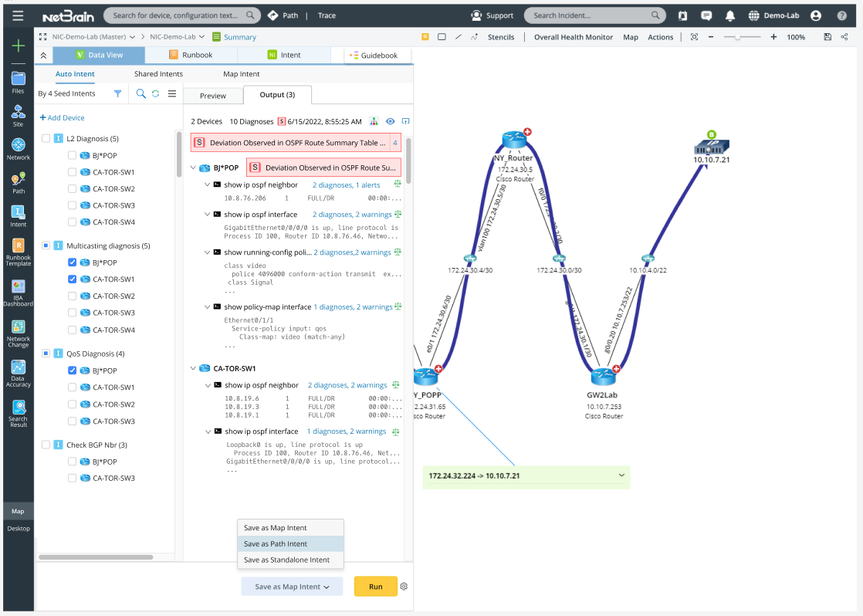Open the Path tool in the left sidebar
Screen dimensions: 863x616
tap(17, 179)
